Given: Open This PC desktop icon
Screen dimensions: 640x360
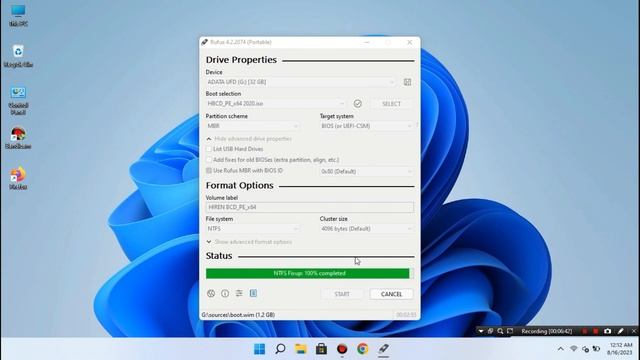Looking at the screenshot, I should point(18,16).
